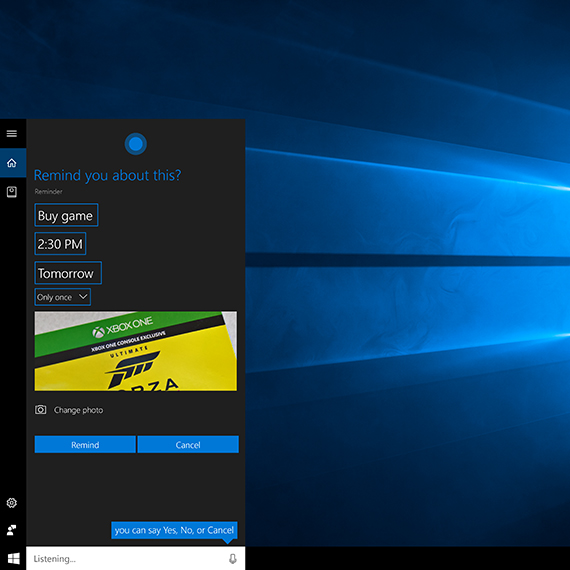Go to Cortana Home icon
The image size is (570, 570).
12,162
